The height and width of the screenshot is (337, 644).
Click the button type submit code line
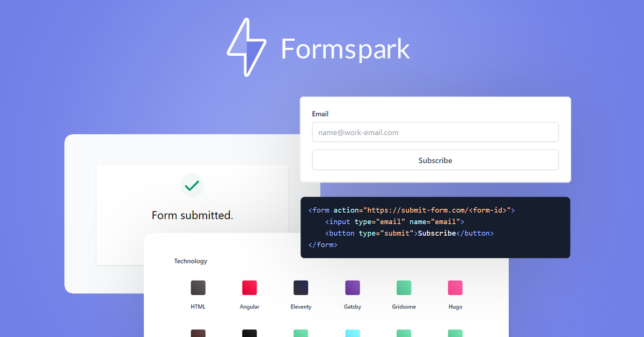tap(409, 233)
